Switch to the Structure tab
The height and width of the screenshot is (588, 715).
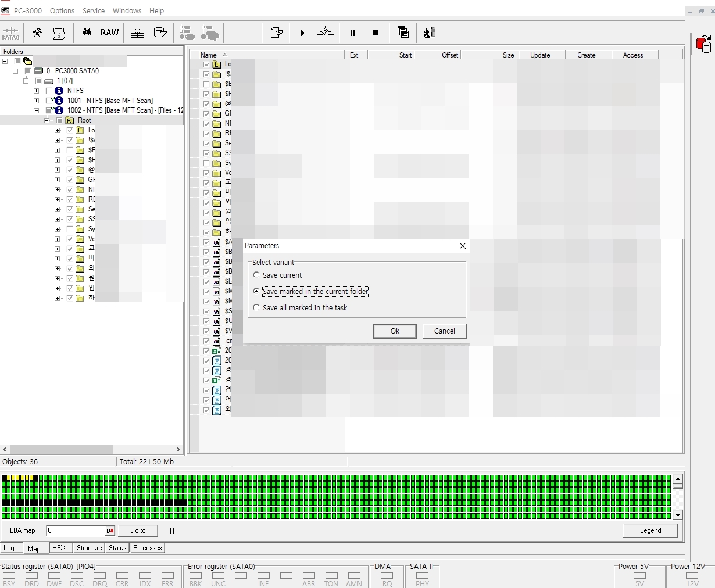click(89, 548)
